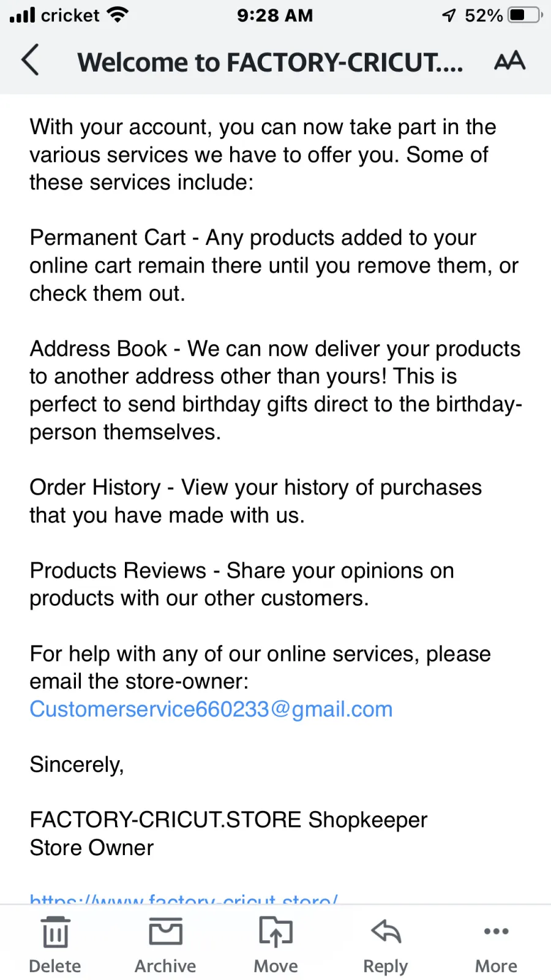Viewport: 551px width, 980px height.
Task: Open text size options via AA icon
Action: [509, 61]
